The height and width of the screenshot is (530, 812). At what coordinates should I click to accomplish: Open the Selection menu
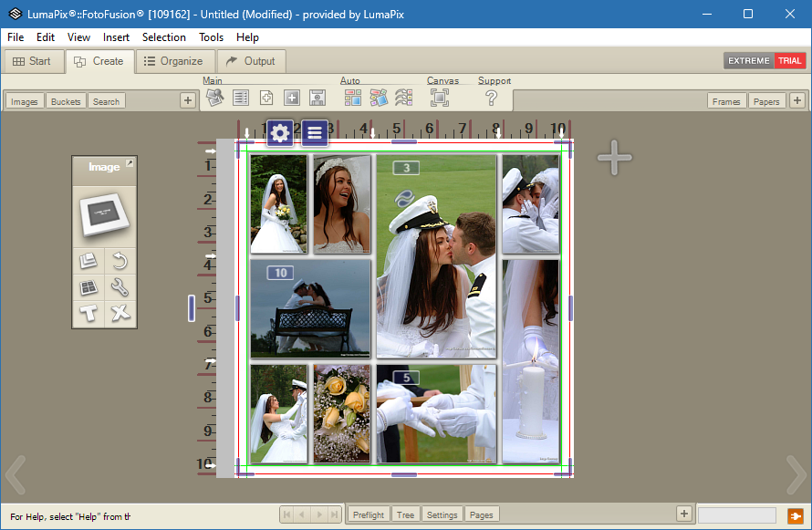pos(164,37)
